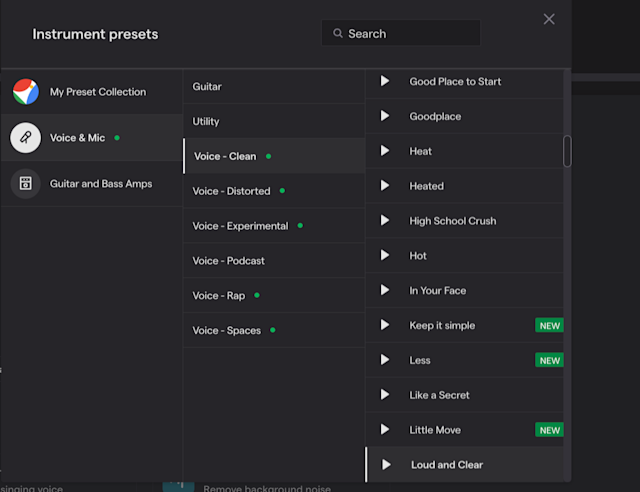Choose the Goodplace preset
Image resolution: width=640 pixels, height=492 pixels.
pyautogui.click(x=435, y=116)
